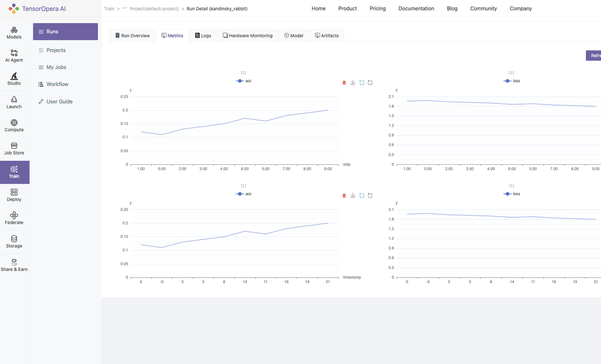Select the Train sidebar section
This screenshot has height=364, width=601.
(x=15, y=172)
